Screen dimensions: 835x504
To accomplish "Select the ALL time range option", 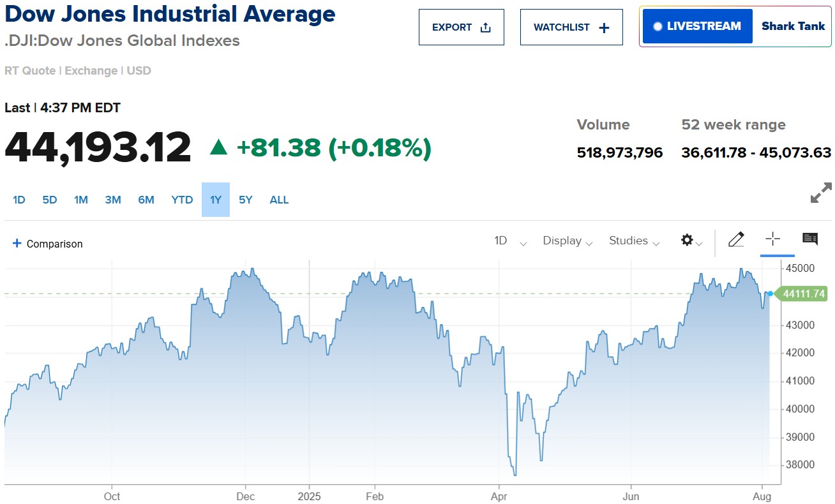I will (x=279, y=200).
